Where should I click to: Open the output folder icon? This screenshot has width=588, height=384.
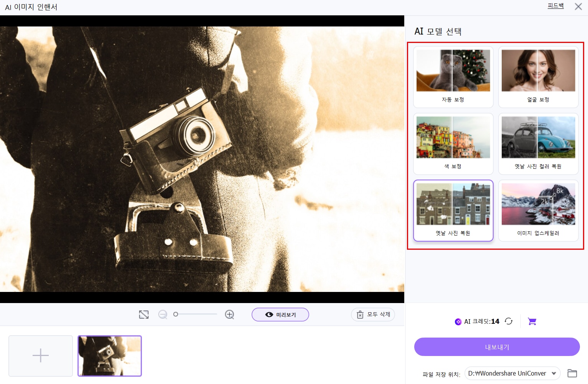pos(572,373)
